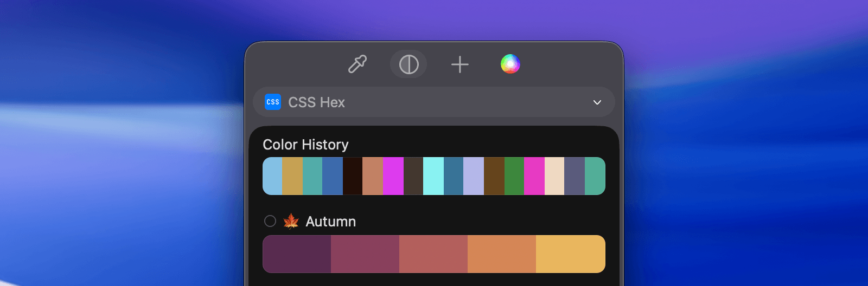Pick bright cyan swatch in Color History
Image resolution: width=868 pixels, height=286 pixels.
pyautogui.click(x=433, y=176)
